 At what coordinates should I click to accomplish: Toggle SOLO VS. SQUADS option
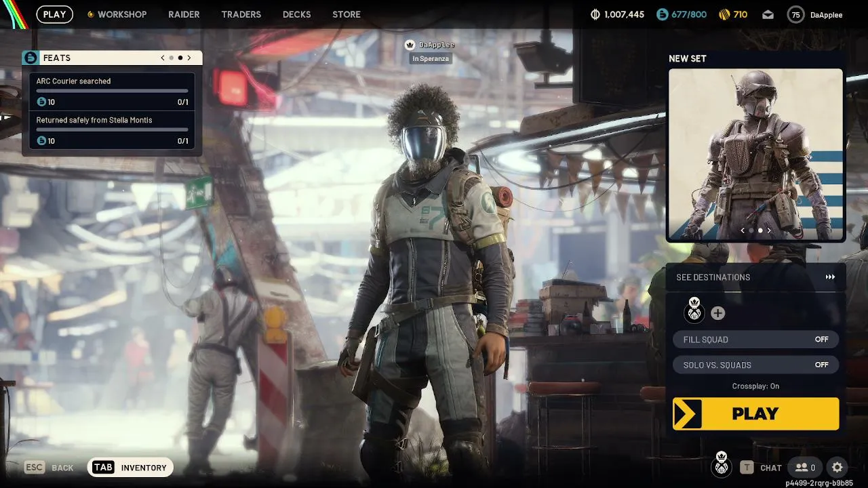point(755,365)
